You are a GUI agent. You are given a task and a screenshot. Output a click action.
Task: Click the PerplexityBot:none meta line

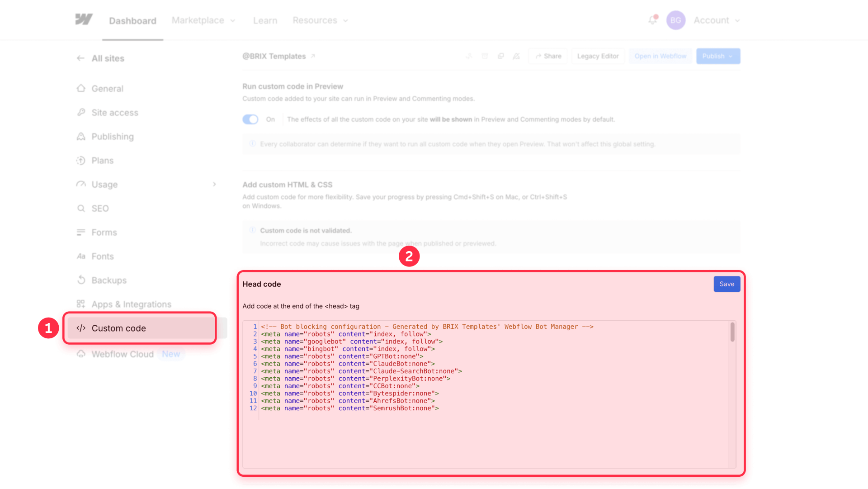coord(356,379)
